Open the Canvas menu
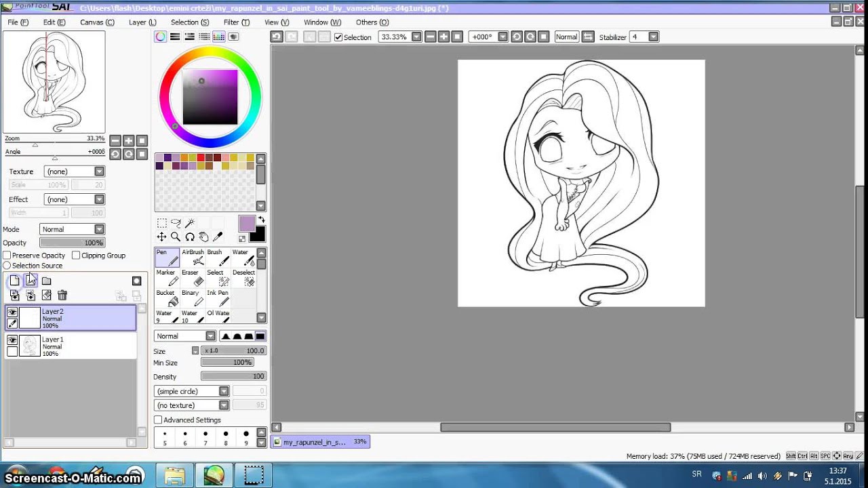Viewport: 868px width, 488px height. click(x=97, y=22)
